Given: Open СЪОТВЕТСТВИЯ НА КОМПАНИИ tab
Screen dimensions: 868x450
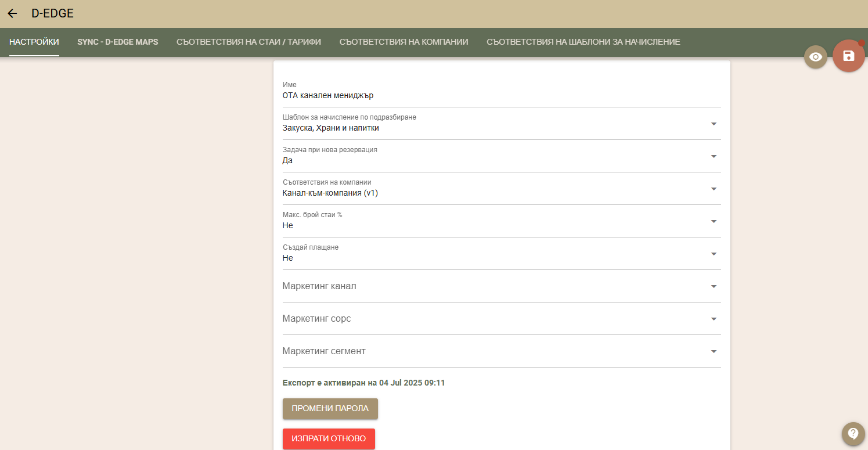Looking at the screenshot, I should pos(404,42).
